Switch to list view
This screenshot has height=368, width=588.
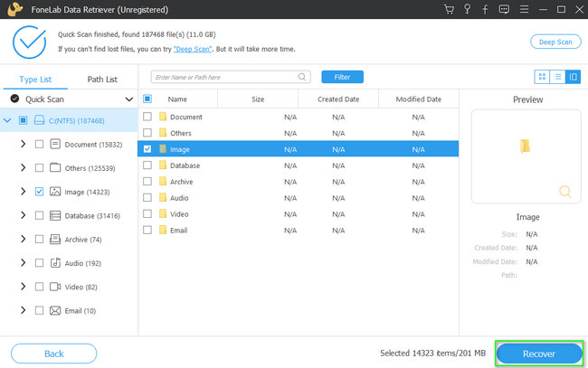(557, 77)
